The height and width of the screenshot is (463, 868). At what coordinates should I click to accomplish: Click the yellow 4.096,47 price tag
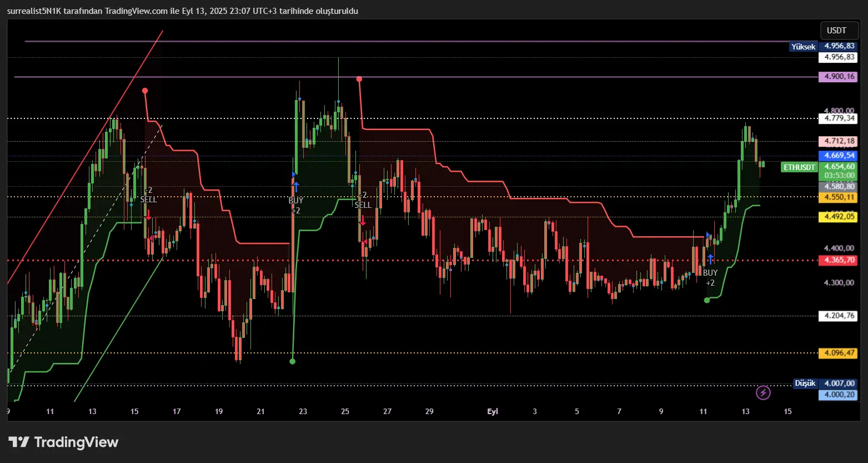[x=839, y=353]
